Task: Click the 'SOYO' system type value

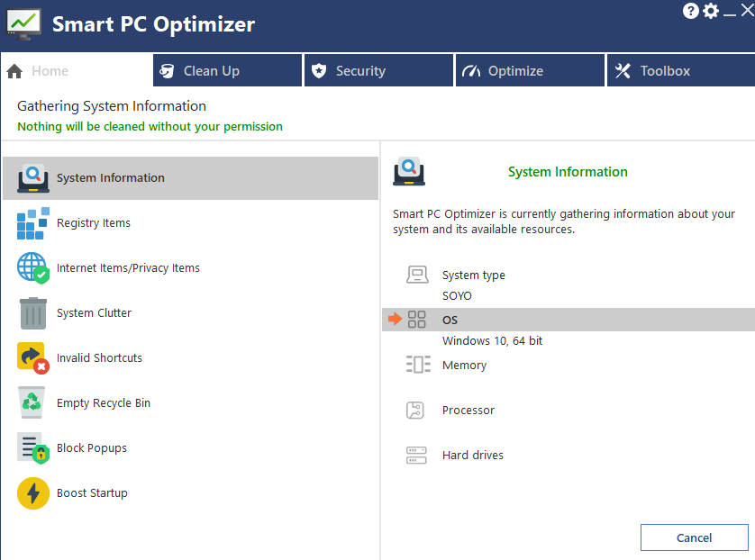Action: click(x=457, y=296)
